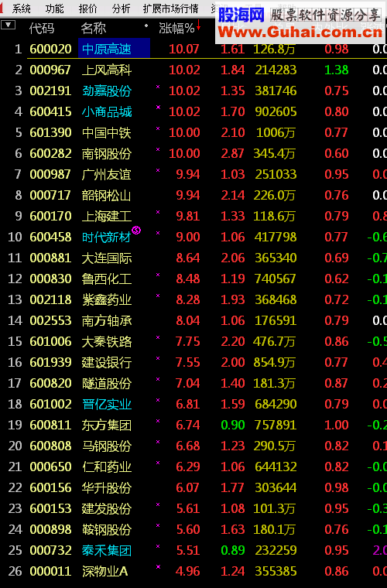Open the 扩展市场行情 menu
This screenshot has width=387, height=588.
click(170, 9)
